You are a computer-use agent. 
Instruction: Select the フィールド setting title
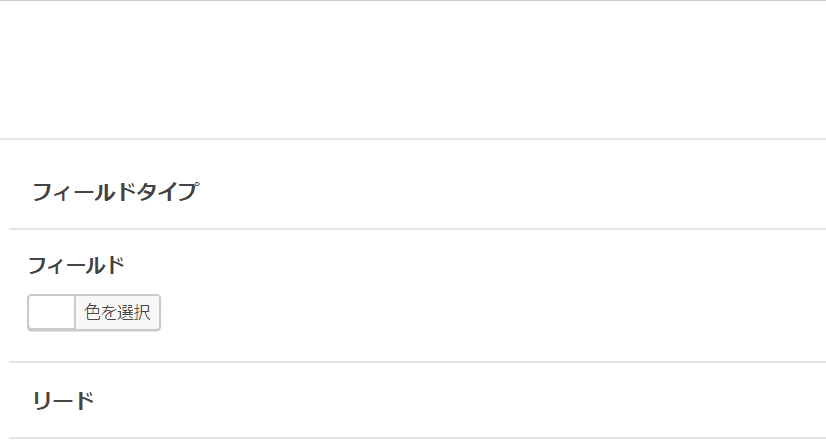click(x=76, y=266)
